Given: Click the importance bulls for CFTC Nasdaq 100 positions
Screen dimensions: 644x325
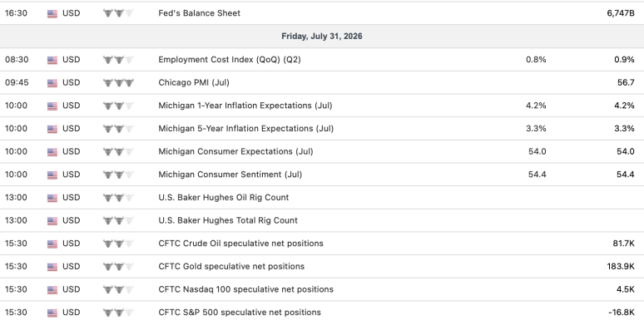Looking at the screenshot, I should tap(118, 290).
